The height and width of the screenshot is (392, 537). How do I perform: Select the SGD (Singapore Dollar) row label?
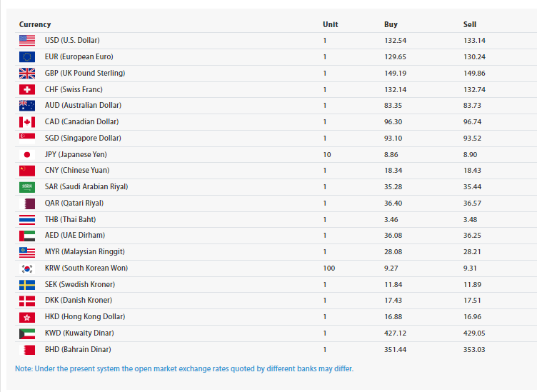click(83, 138)
